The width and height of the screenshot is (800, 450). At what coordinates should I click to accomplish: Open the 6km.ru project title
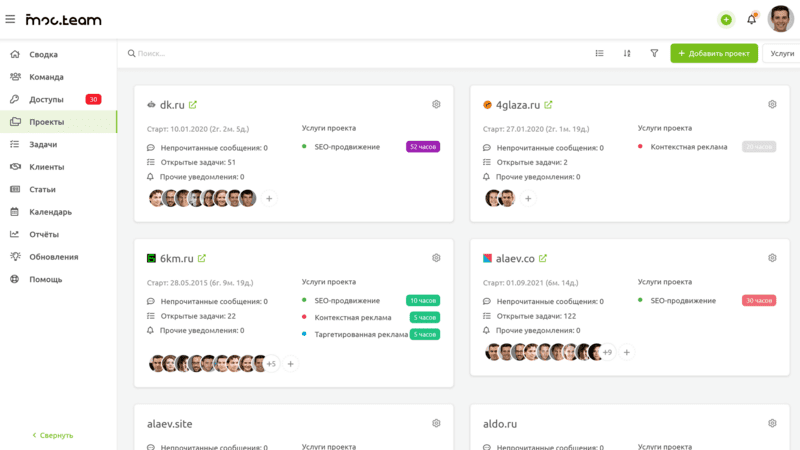tap(177, 258)
